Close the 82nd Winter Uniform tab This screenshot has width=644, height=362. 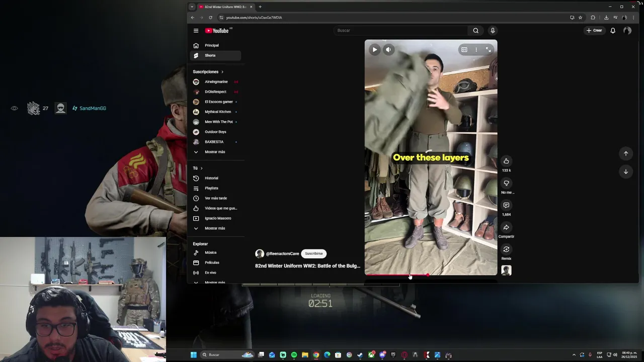[251, 7]
